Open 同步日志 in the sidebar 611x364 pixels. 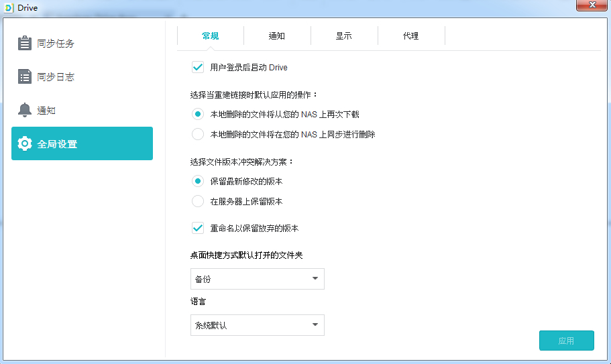click(x=56, y=77)
